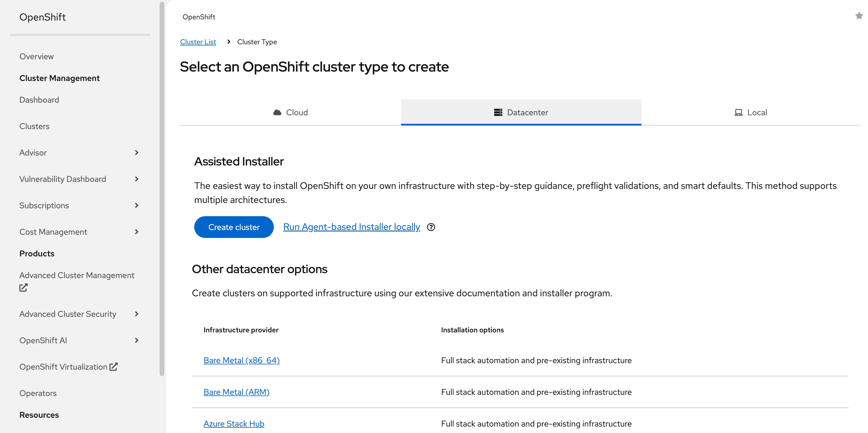
Task: Click installation options text for Bare Metal (ARM)
Action: tap(536, 392)
